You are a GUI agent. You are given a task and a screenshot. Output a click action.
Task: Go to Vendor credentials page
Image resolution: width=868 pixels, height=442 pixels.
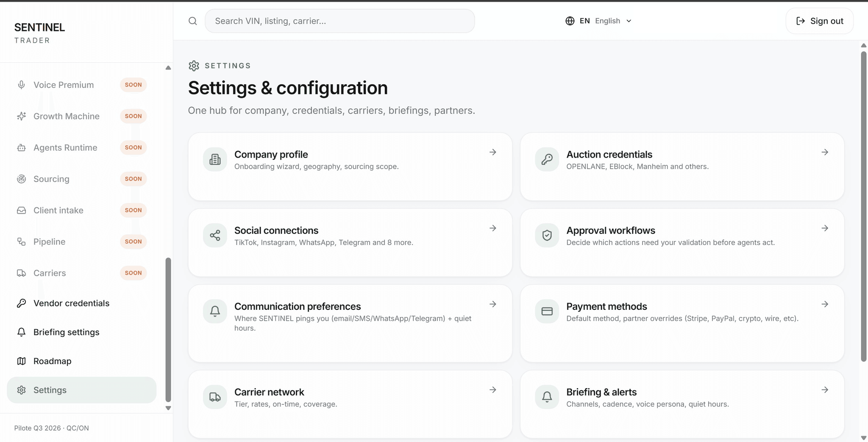click(x=81, y=303)
